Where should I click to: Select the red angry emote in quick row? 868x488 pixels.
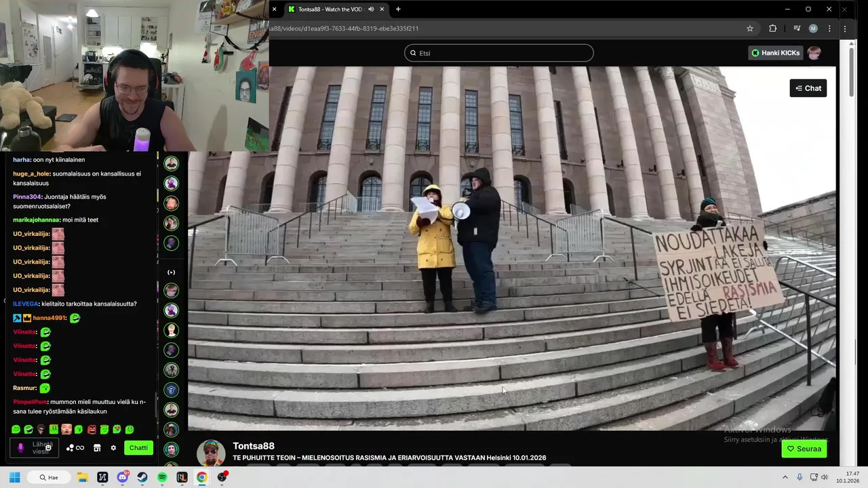92,430
